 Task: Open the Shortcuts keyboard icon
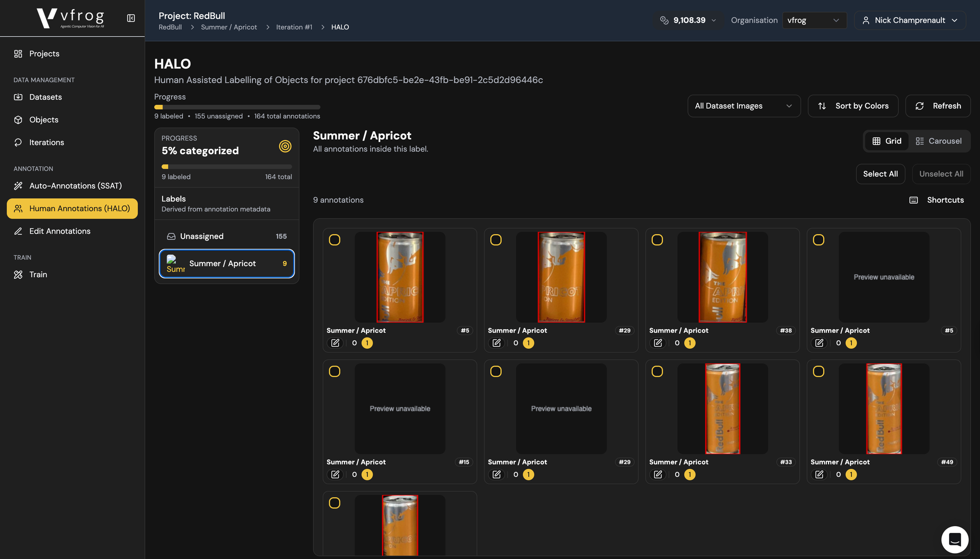point(913,200)
